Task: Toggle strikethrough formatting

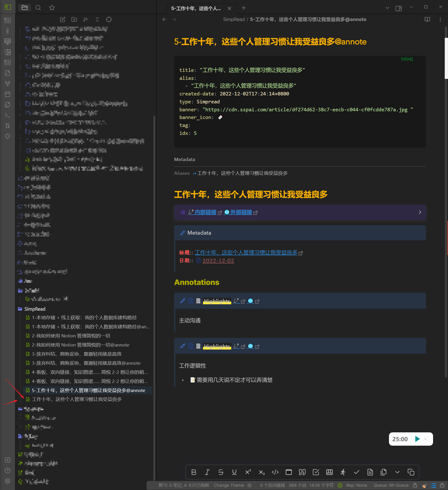Action: coord(221,472)
